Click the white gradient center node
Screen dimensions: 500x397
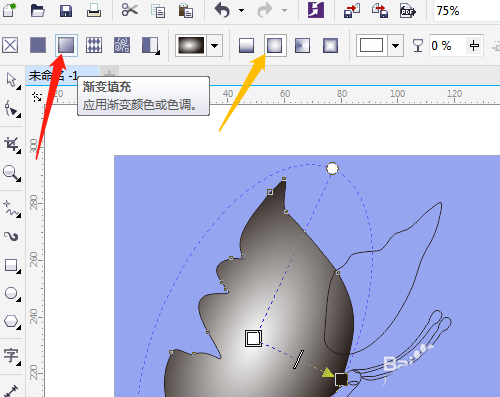[253, 339]
